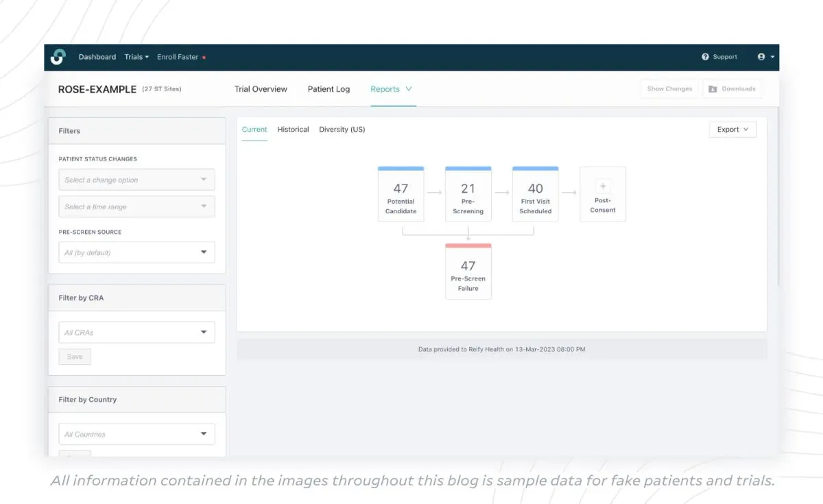
Task: Switch to the Diversity (US) tab
Action: click(342, 129)
